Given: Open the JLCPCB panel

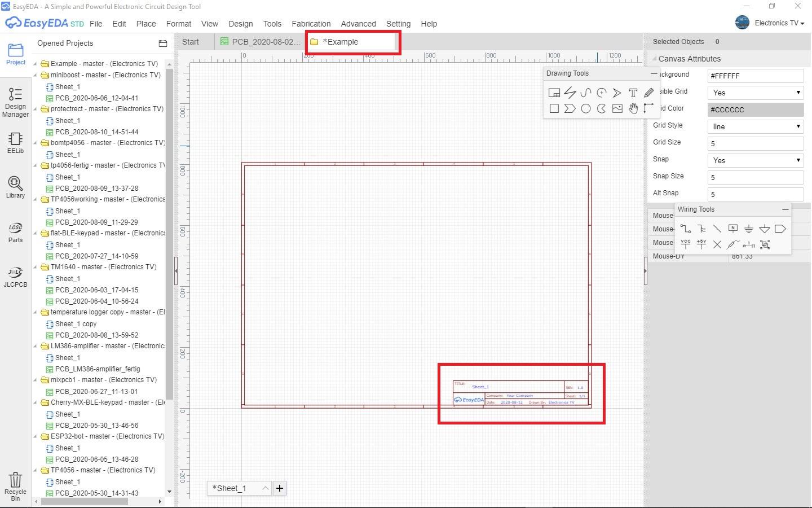Looking at the screenshot, I should tap(15, 277).
